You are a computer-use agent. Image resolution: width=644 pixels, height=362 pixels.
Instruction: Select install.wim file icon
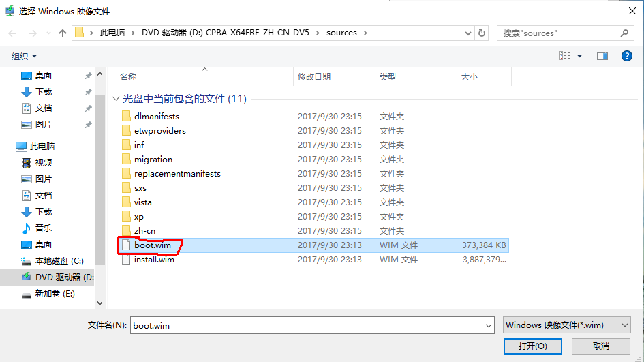[126, 260]
